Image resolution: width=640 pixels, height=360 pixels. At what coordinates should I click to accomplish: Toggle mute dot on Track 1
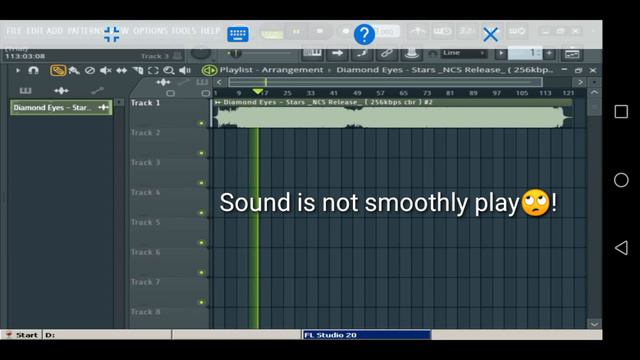(201, 123)
